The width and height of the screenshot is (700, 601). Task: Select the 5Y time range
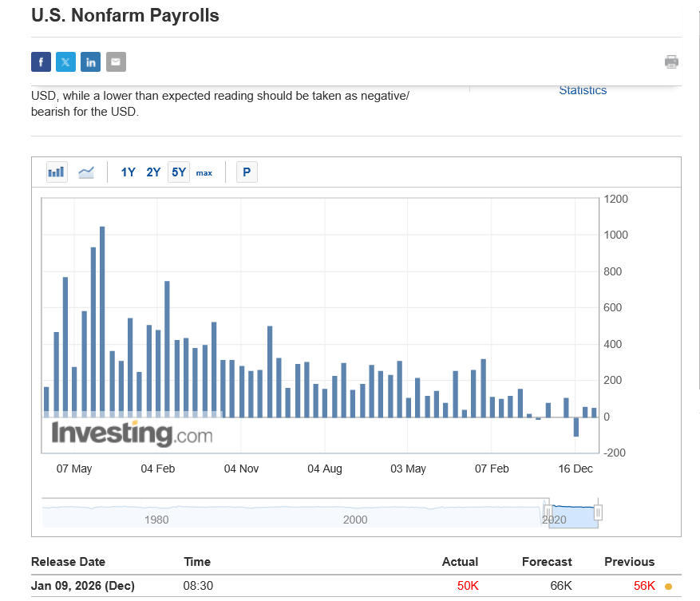tap(179, 172)
